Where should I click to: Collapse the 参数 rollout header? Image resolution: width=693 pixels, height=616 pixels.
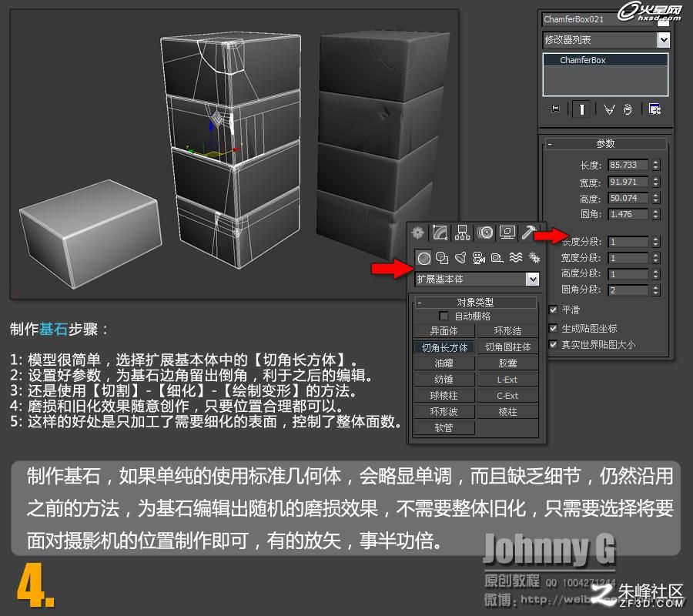pyautogui.click(x=605, y=144)
